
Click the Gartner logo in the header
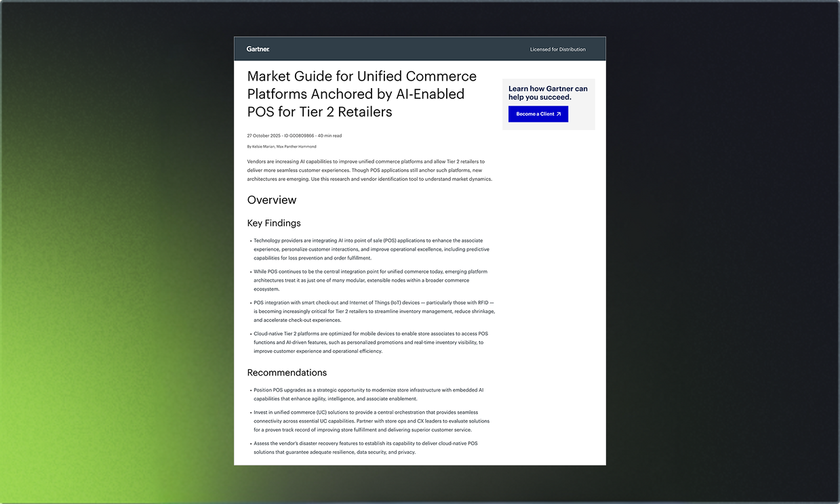(258, 49)
